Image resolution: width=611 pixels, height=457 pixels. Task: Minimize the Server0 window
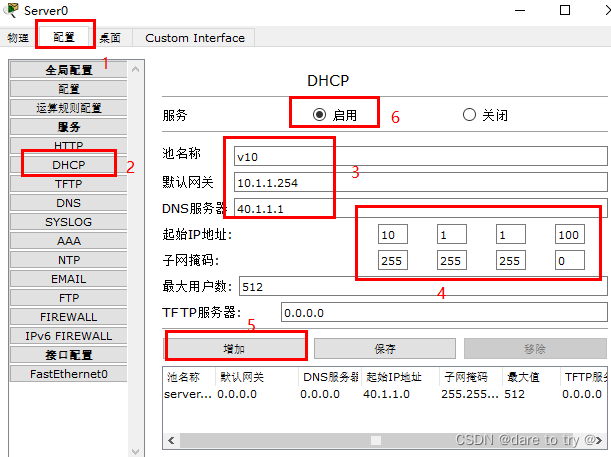(520, 10)
